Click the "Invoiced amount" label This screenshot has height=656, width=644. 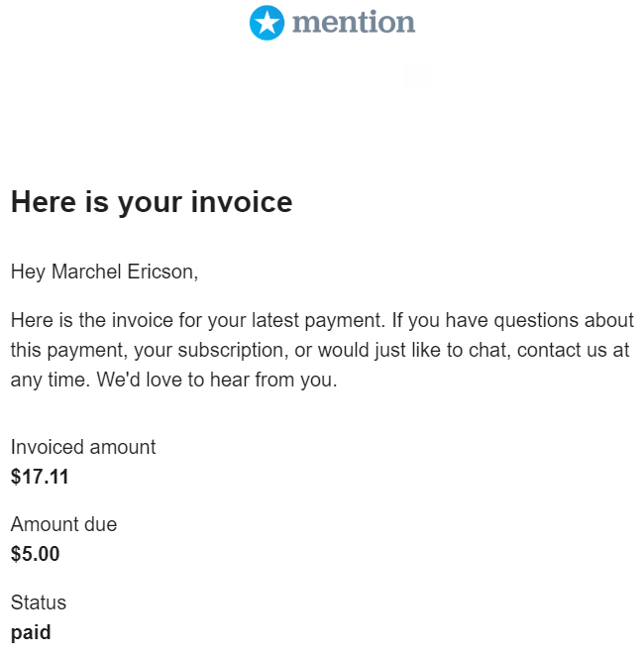pyautogui.click(x=83, y=447)
